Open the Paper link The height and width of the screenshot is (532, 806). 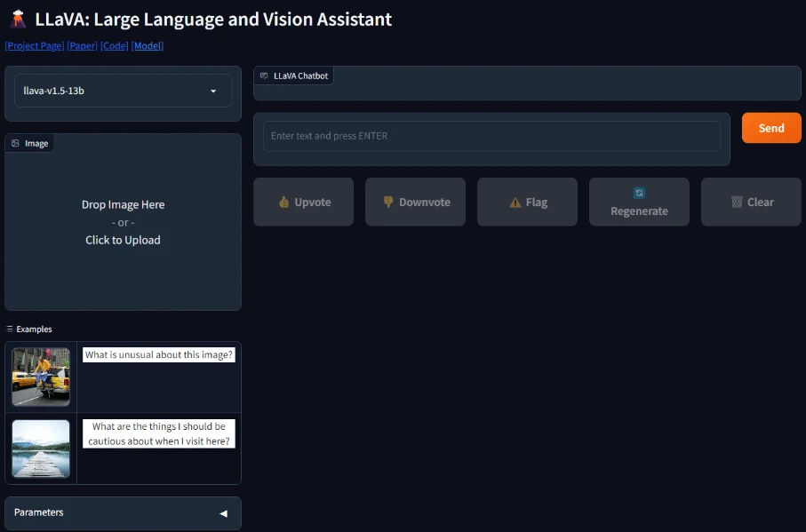83,46
